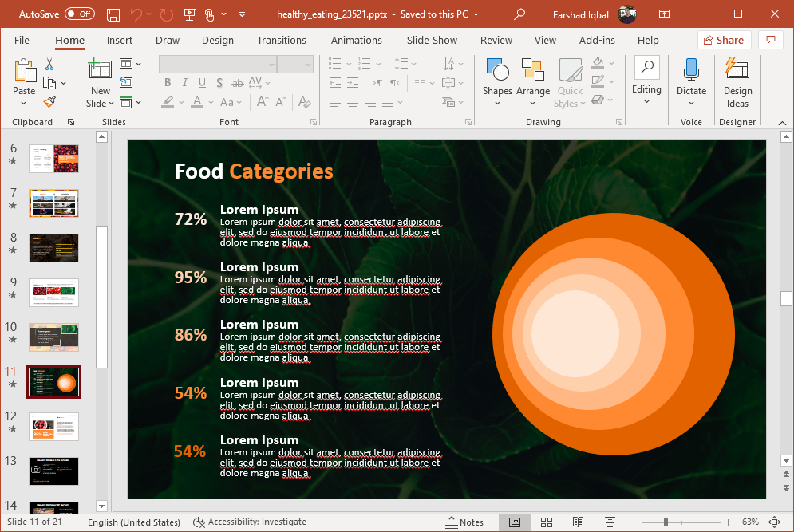Image resolution: width=794 pixels, height=532 pixels.
Task: Toggle the AutoSave switch
Action: [79, 14]
